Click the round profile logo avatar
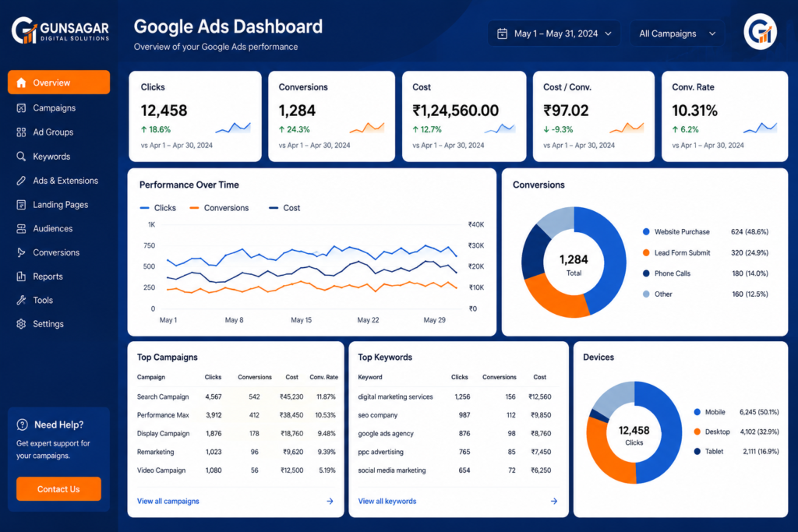This screenshot has width=798, height=532. 760,31
